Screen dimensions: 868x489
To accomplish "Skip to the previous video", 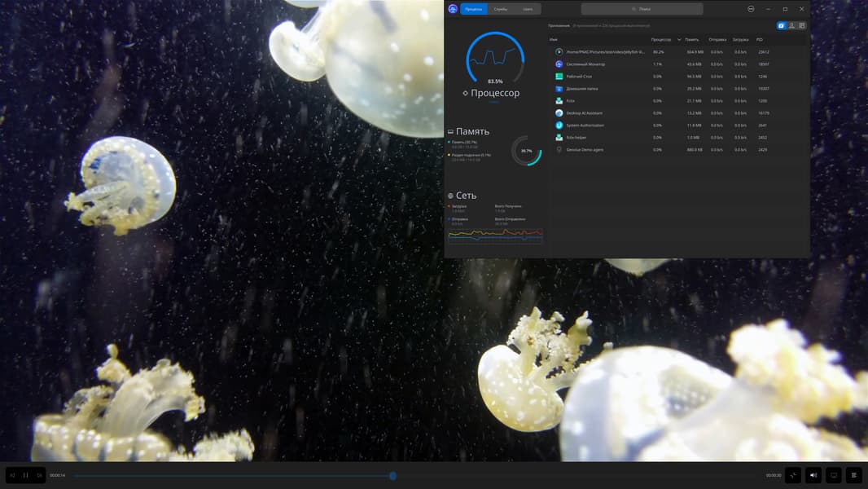I will pyautogui.click(x=12, y=475).
